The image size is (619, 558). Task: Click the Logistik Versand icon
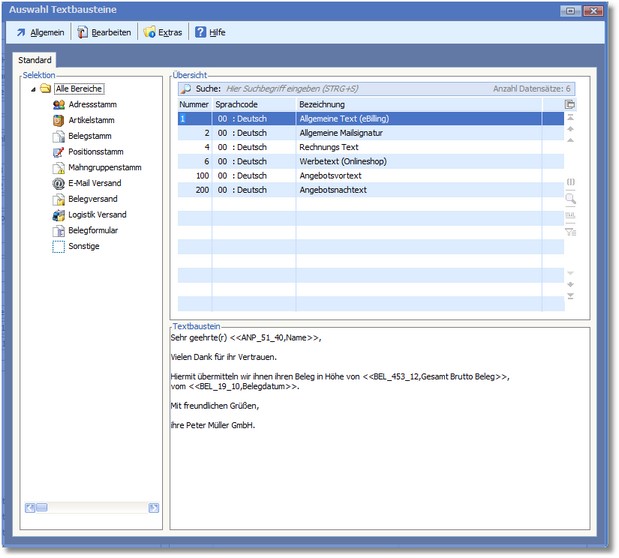59,215
